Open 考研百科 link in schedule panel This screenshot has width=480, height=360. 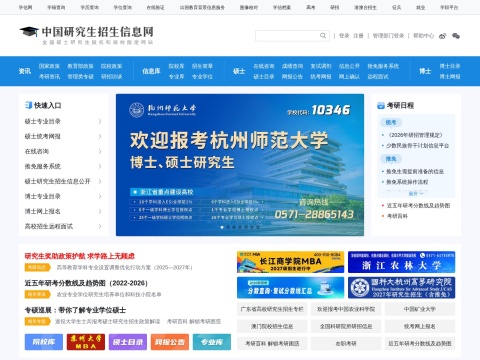(397, 216)
